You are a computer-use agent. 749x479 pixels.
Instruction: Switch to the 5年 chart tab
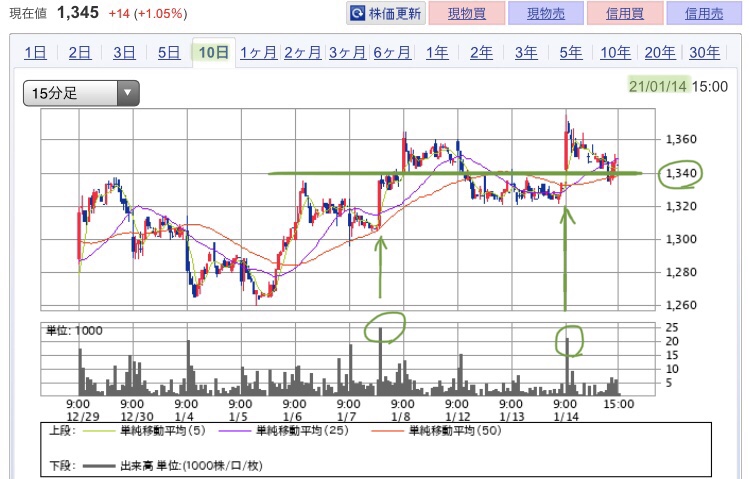pyautogui.click(x=571, y=52)
